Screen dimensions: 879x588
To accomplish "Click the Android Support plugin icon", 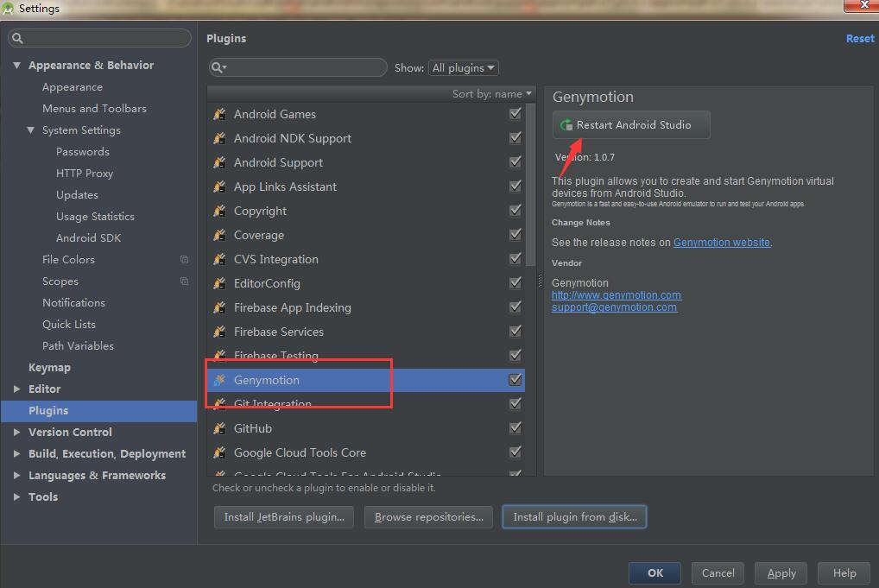I will pos(219,162).
